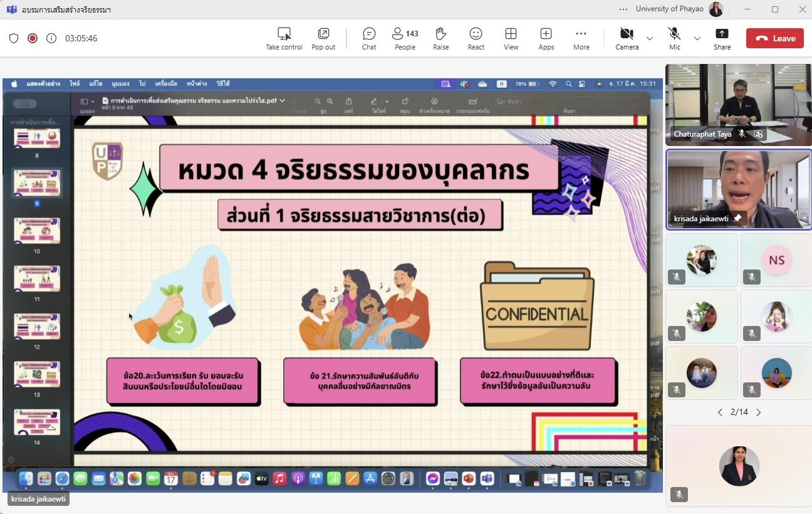Change the meeting View layout
This screenshot has width=812, height=514.
click(x=511, y=38)
